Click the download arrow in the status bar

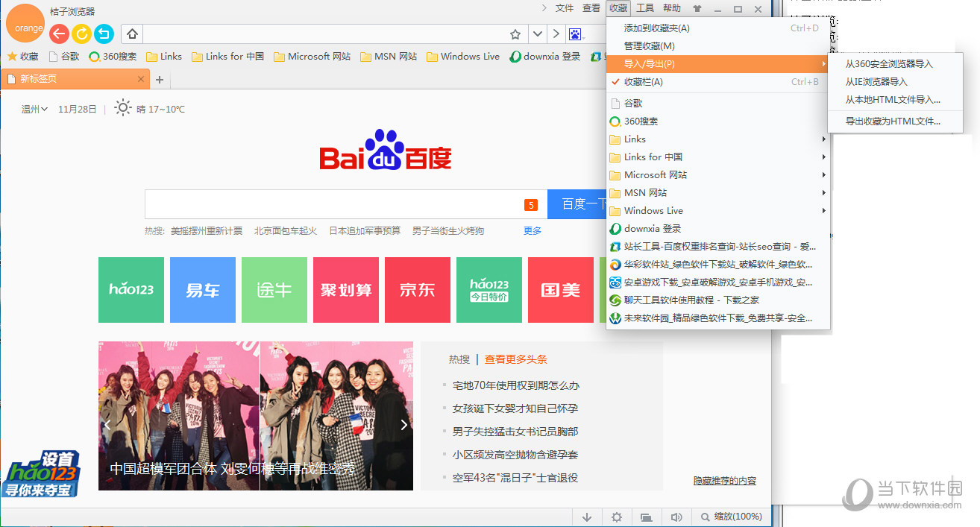coord(587,516)
